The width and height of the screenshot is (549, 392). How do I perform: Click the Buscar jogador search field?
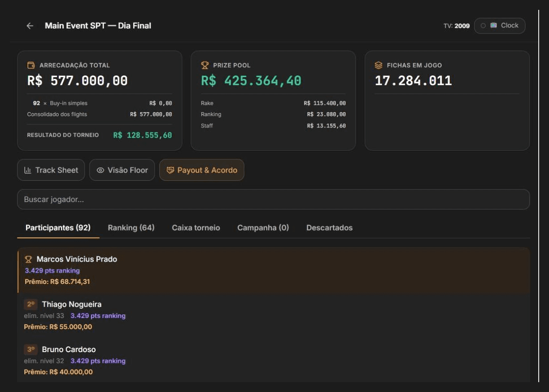(273, 199)
